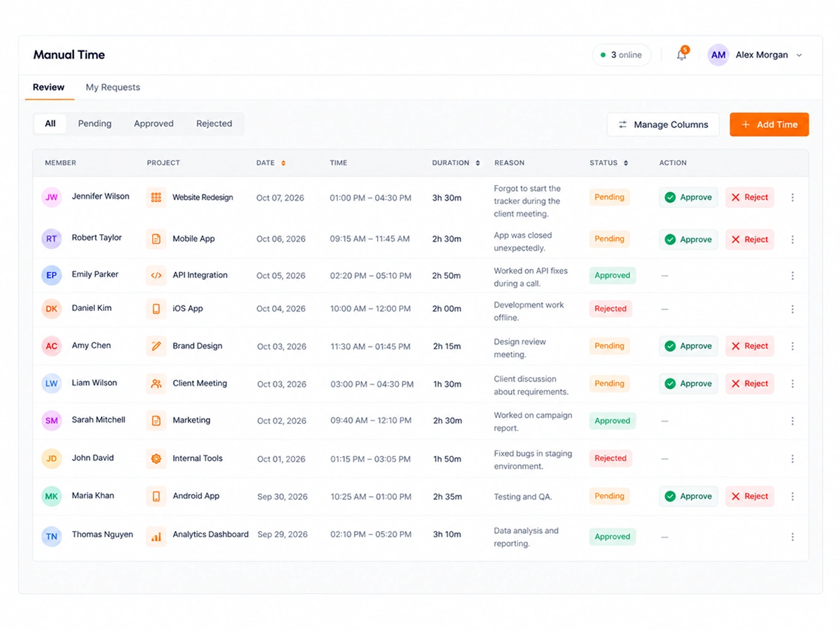840x630 pixels.
Task: Click the AM user avatar
Action: tap(718, 55)
